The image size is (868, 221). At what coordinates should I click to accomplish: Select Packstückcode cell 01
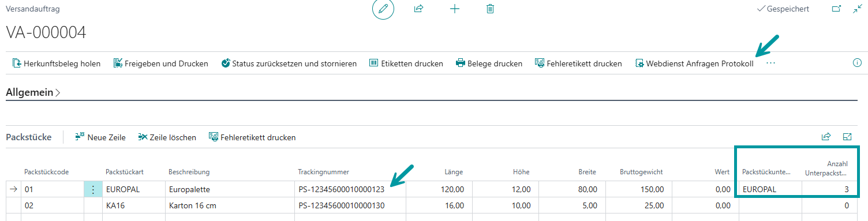click(52, 189)
